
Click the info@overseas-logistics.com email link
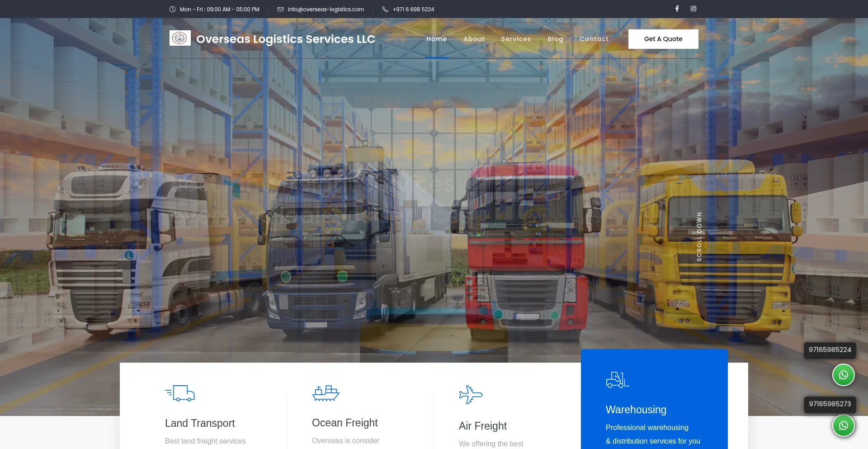pyautogui.click(x=325, y=9)
